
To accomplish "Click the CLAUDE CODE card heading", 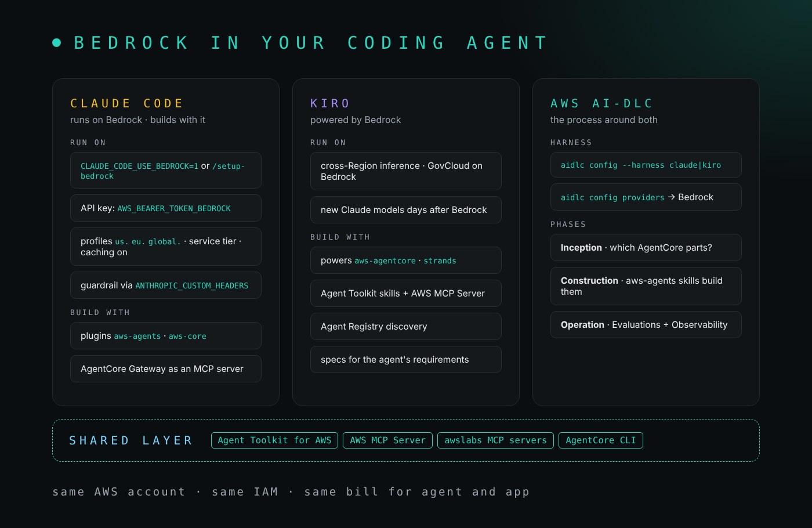I will [x=127, y=103].
